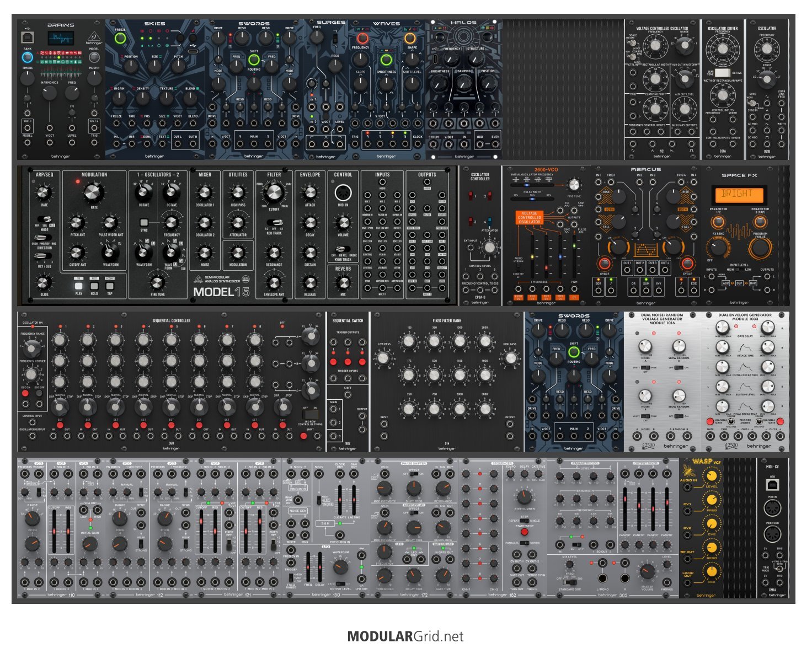Click the waveform display on the Brains module

[61, 39]
